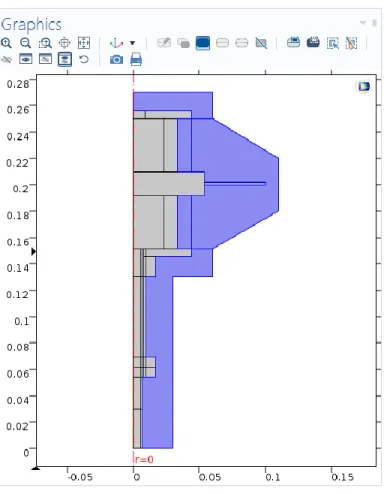Click the crossed-out deselect all icon
The width and height of the screenshot is (387, 494).
261,43
